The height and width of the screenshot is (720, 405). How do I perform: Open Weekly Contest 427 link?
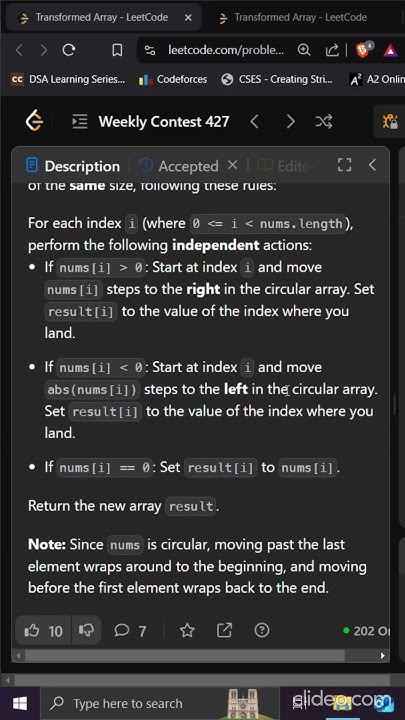pyautogui.click(x=164, y=122)
